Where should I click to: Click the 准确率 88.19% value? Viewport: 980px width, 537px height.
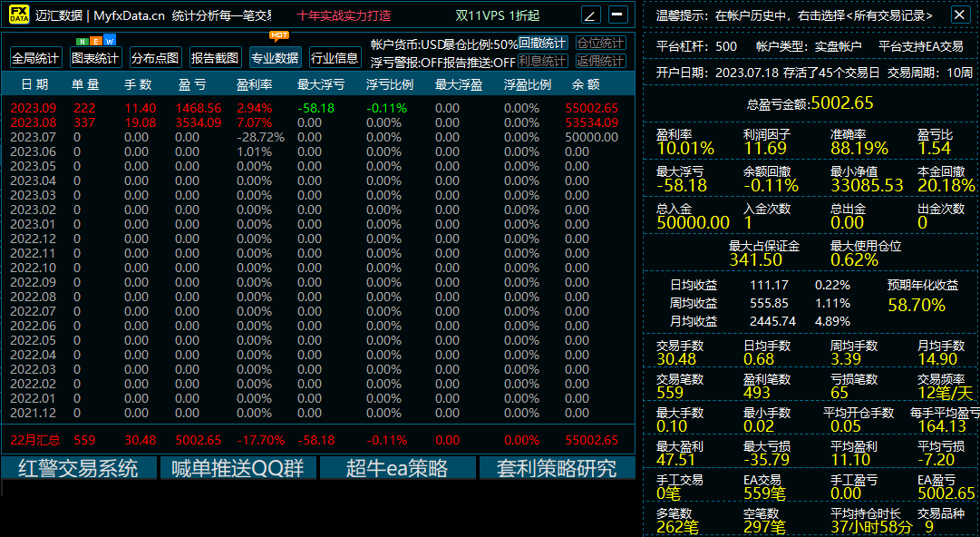859,148
